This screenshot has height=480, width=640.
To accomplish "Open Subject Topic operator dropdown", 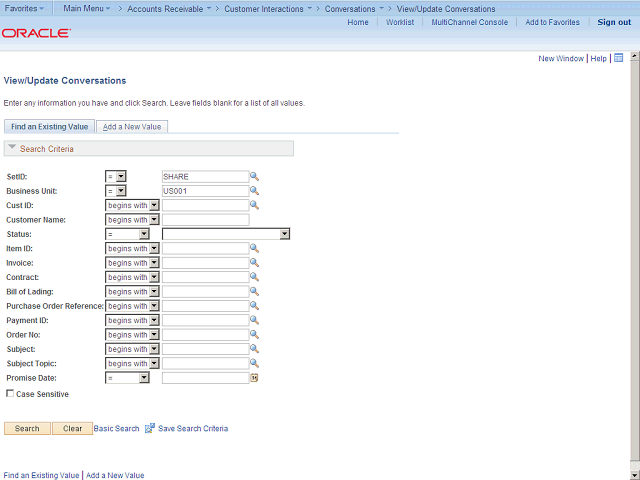I will point(132,364).
